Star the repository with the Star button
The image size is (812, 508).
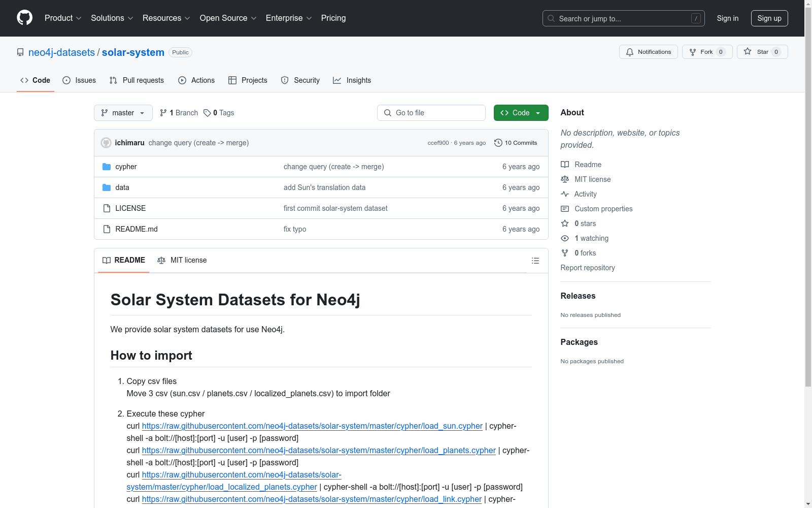[x=762, y=52]
